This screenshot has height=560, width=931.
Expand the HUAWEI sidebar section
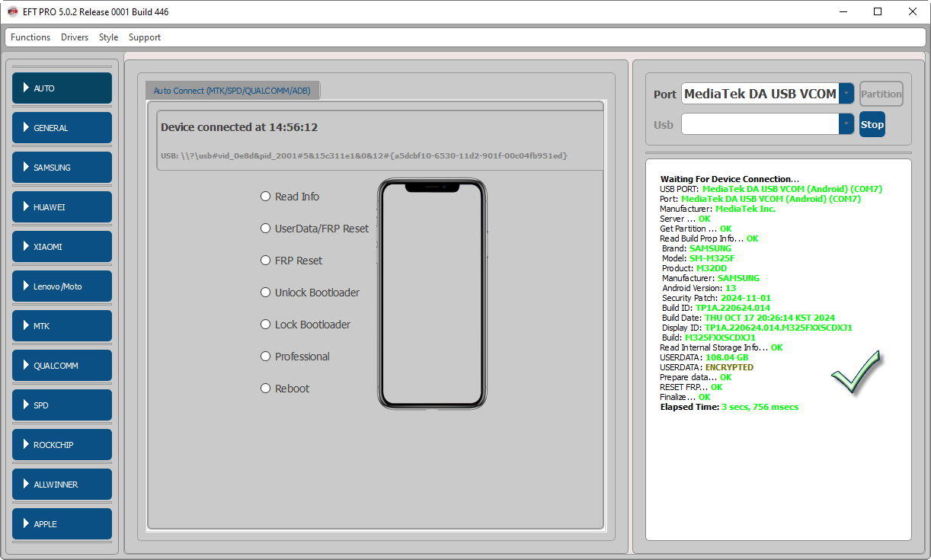pos(62,207)
